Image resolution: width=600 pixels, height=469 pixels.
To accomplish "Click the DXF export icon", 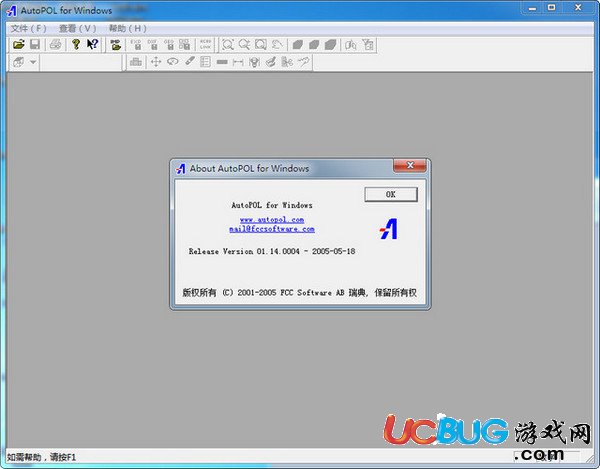I will click(x=152, y=44).
